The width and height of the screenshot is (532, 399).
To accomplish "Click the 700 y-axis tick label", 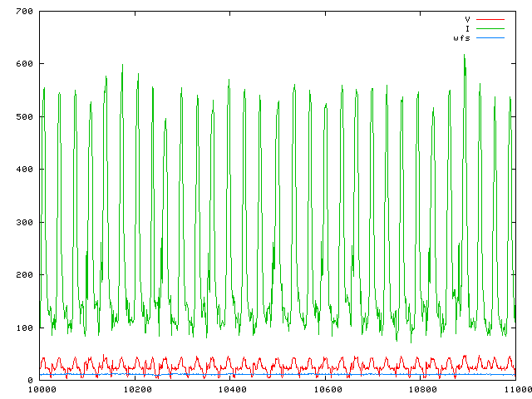I will coord(23,12).
